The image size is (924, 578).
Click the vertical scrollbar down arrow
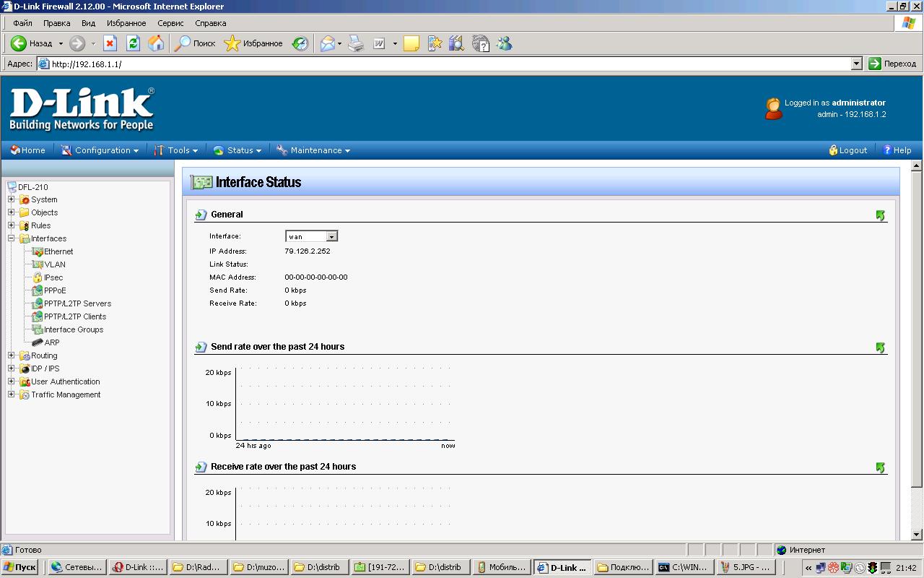917,535
